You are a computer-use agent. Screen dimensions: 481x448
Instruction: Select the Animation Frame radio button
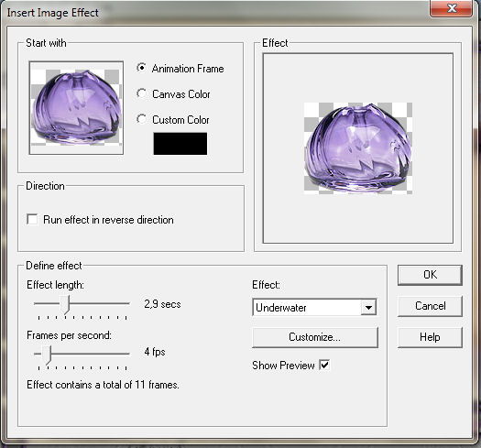pos(141,68)
